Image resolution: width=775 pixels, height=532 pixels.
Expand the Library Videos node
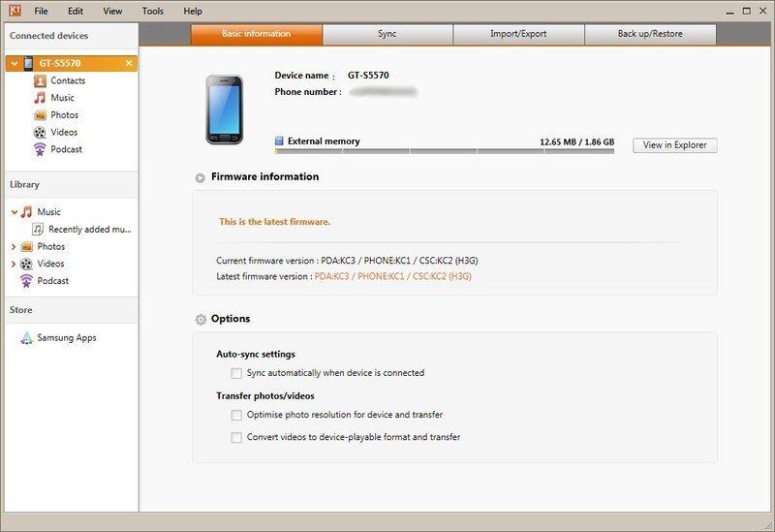(14, 264)
